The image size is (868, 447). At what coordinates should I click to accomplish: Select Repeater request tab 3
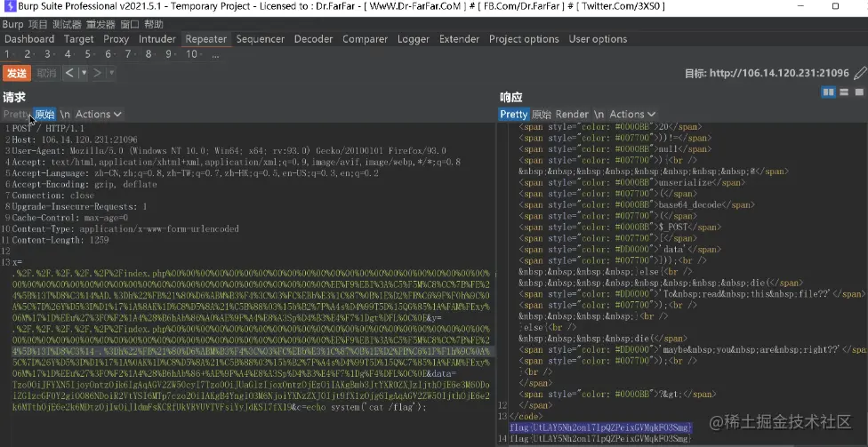pyautogui.click(x=49, y=54)
